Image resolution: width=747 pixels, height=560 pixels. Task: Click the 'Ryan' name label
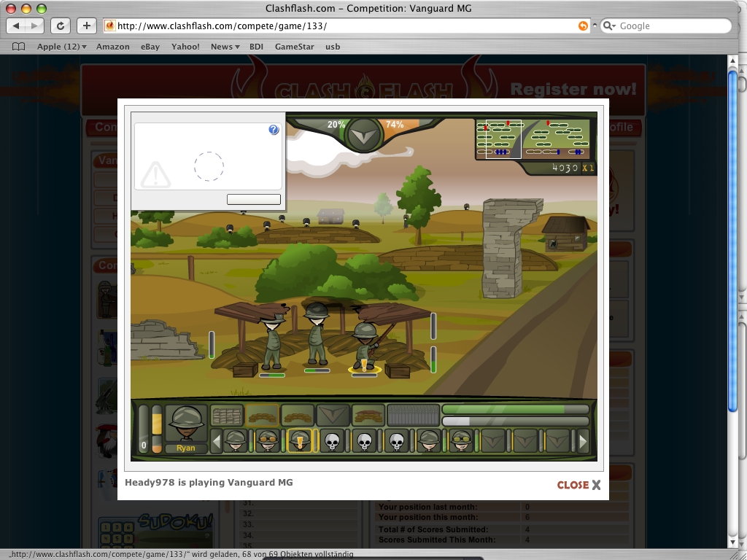[x=186, y=448]
